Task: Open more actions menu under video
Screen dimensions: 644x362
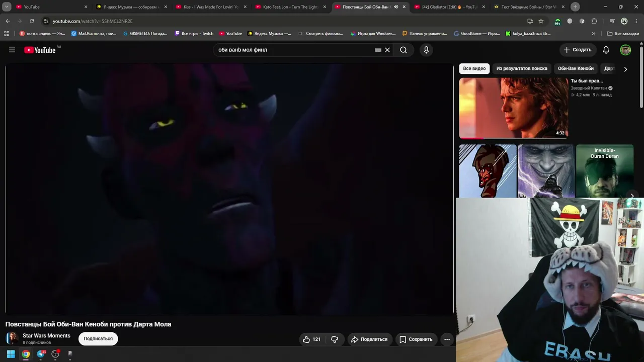Action: 447,339
